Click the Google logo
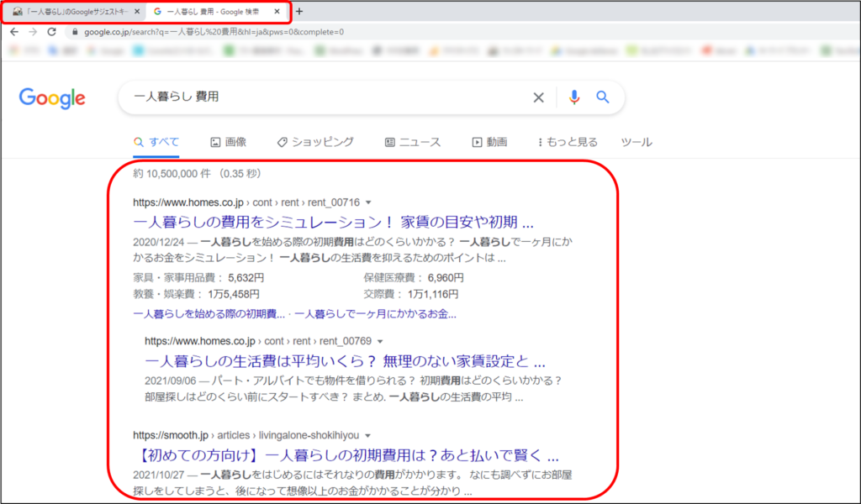 point(52,98)
